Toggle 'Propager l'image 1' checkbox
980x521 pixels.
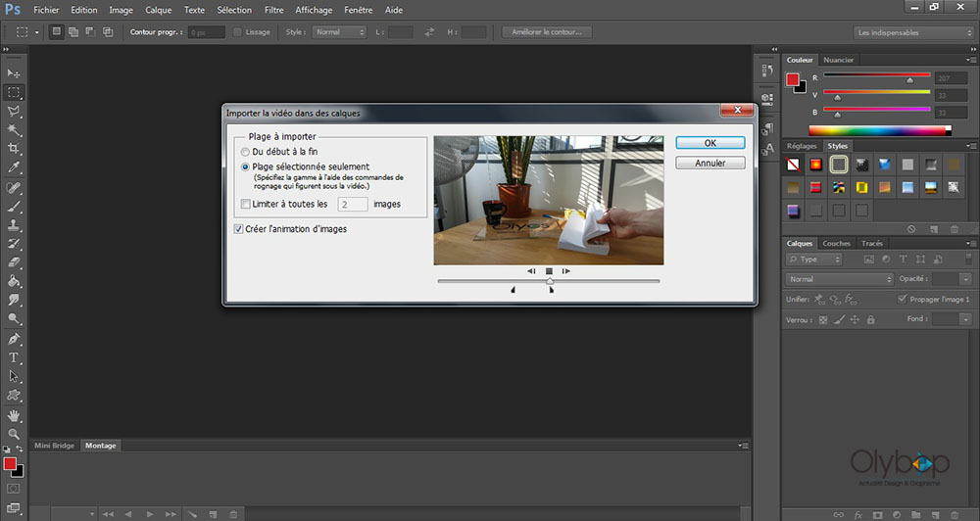902,300
